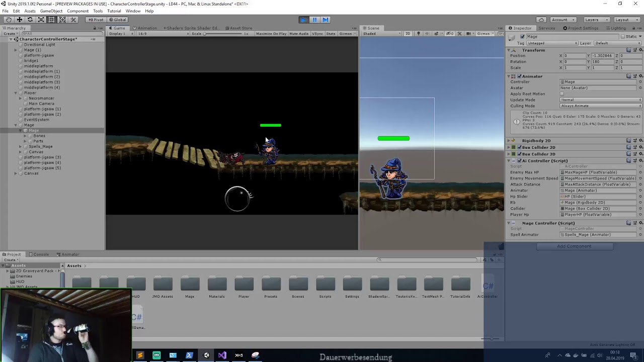
Task: Open Ai Controller script gear menu
Action: coord(640,161)
